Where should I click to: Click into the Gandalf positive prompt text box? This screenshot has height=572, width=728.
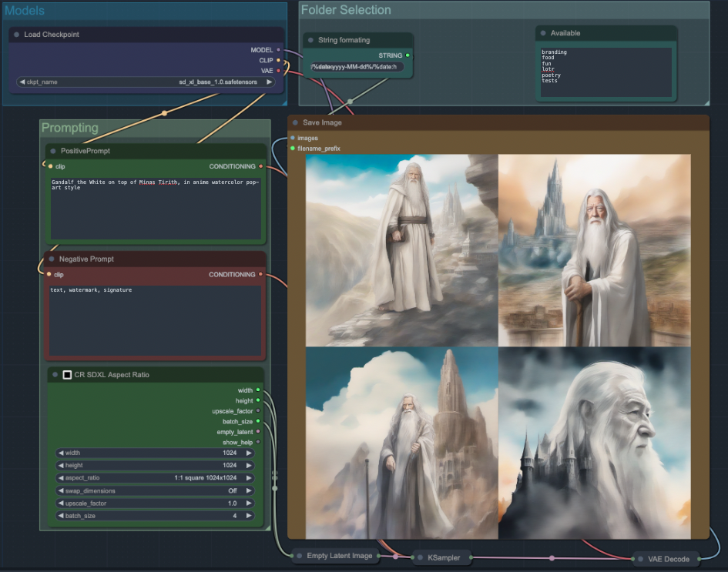click(x=156, y=208)
